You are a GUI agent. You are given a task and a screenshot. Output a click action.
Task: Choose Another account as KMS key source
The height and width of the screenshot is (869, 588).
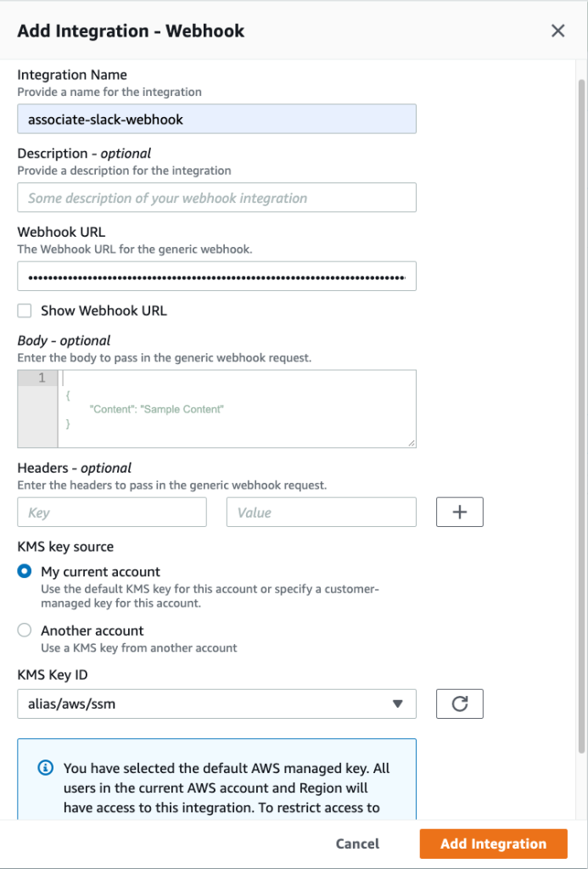24,631
